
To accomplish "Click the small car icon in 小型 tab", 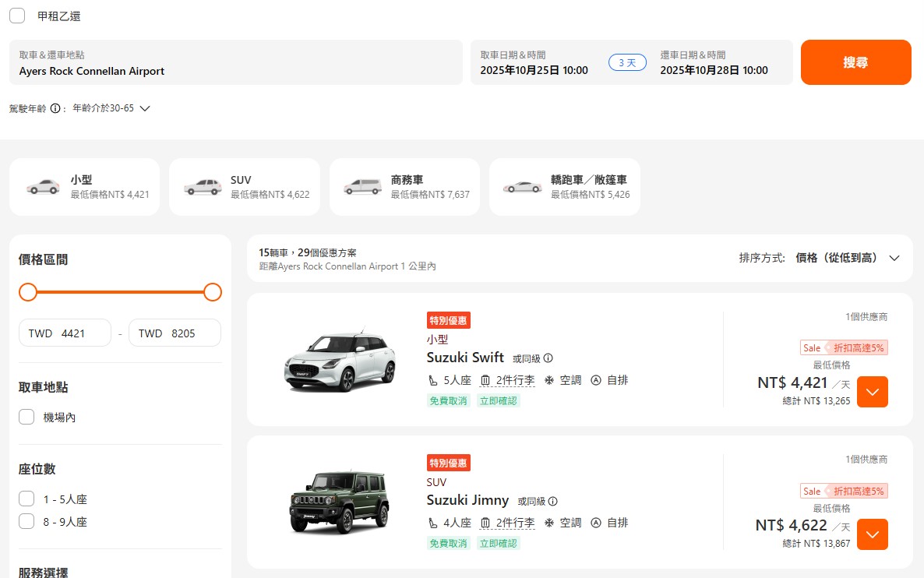I will (x=42, y=187).
